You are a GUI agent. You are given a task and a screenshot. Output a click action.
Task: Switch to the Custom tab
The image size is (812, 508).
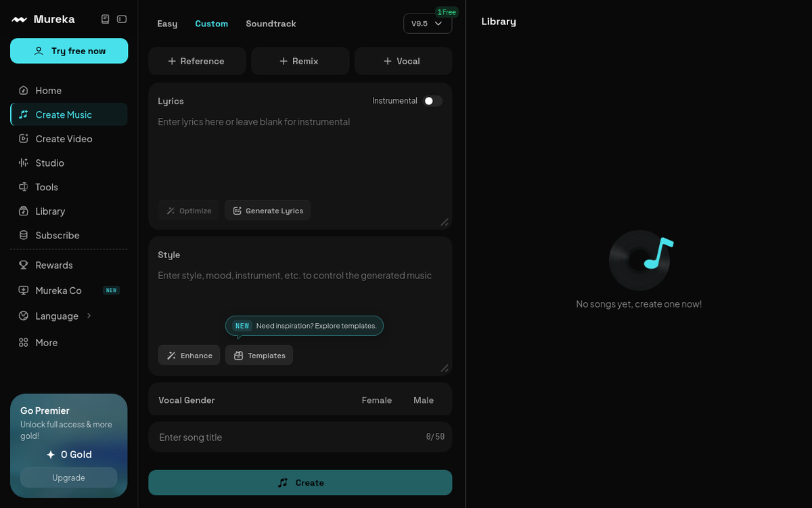(212, 24)
